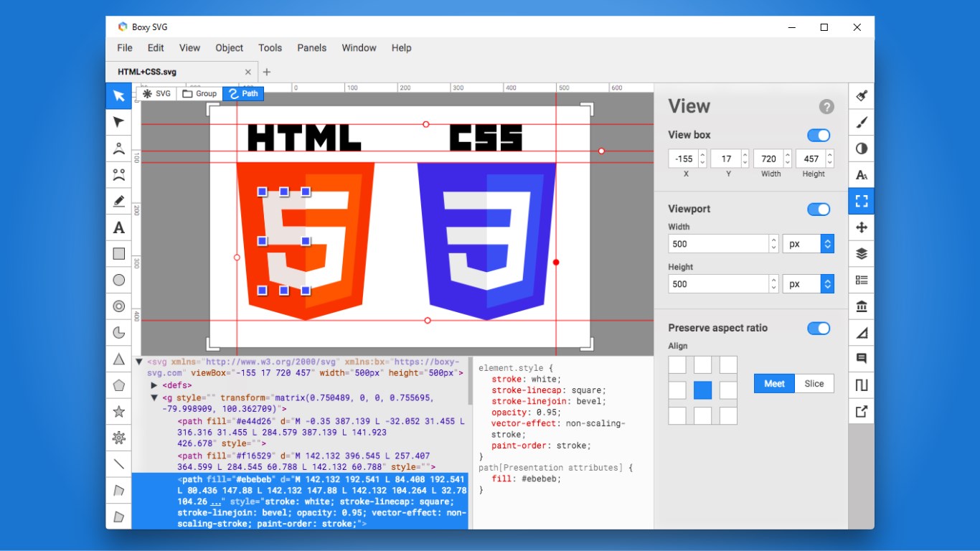Select the center cell of the Align grid
Viewport: 980px width, 551px height.
pos(702,390)
